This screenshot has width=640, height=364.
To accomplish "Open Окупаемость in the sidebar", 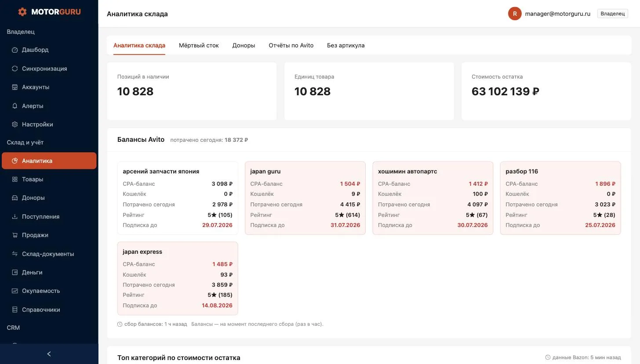I will [49, 291].
